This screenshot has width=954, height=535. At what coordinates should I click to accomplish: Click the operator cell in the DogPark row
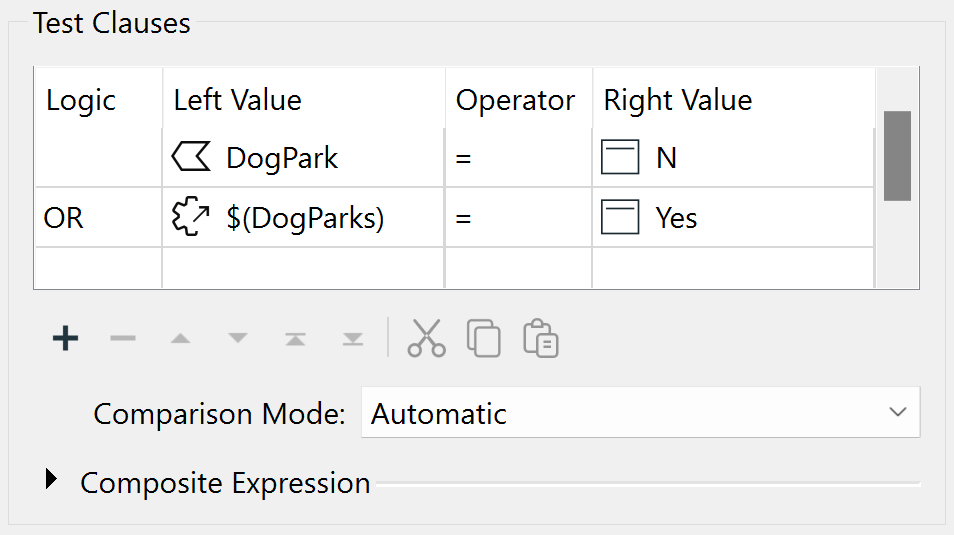click(518, 158)
